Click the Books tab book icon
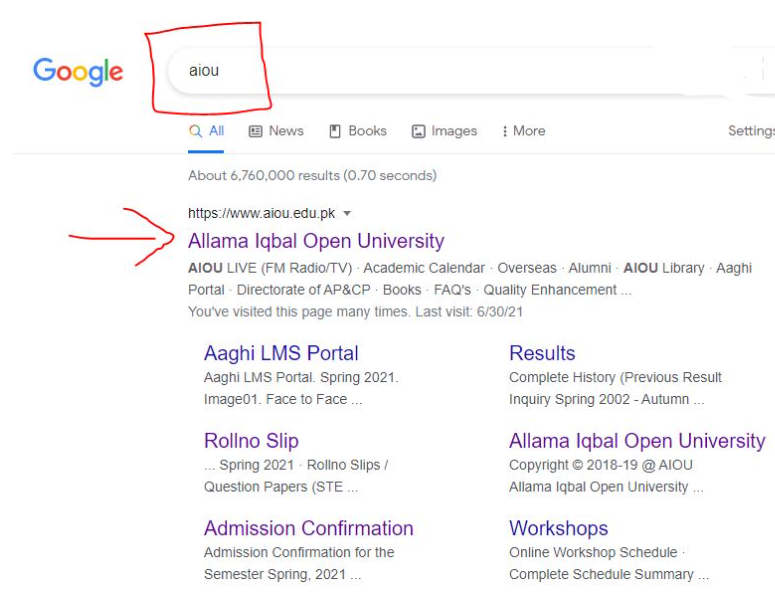This screenshot has height=605, width=775. (x=335, y=131)
